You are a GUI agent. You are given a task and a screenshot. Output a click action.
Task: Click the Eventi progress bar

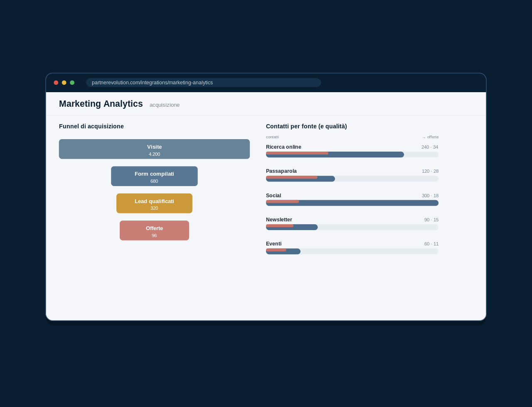tap(352, 251)
